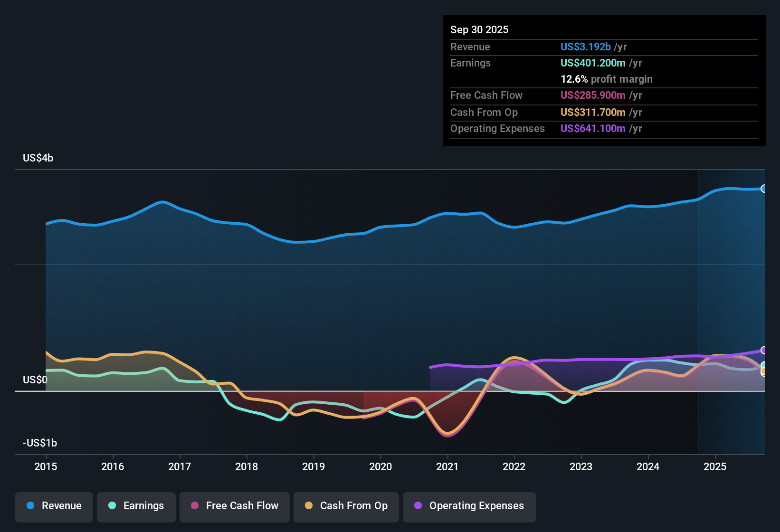Viewport: 780px width, 532px height.
Task: Hide the Operating Expenses series
Action: [469, 507]
